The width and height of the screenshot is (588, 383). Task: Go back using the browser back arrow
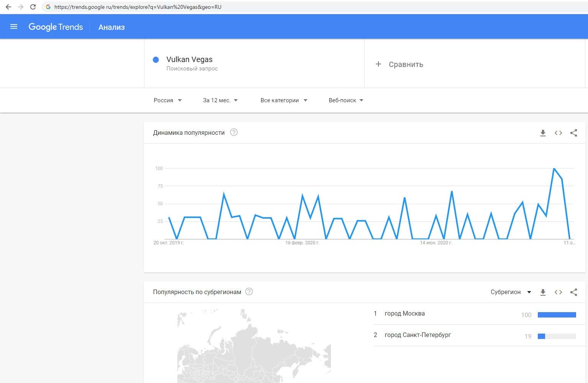(x=8, y=7)
